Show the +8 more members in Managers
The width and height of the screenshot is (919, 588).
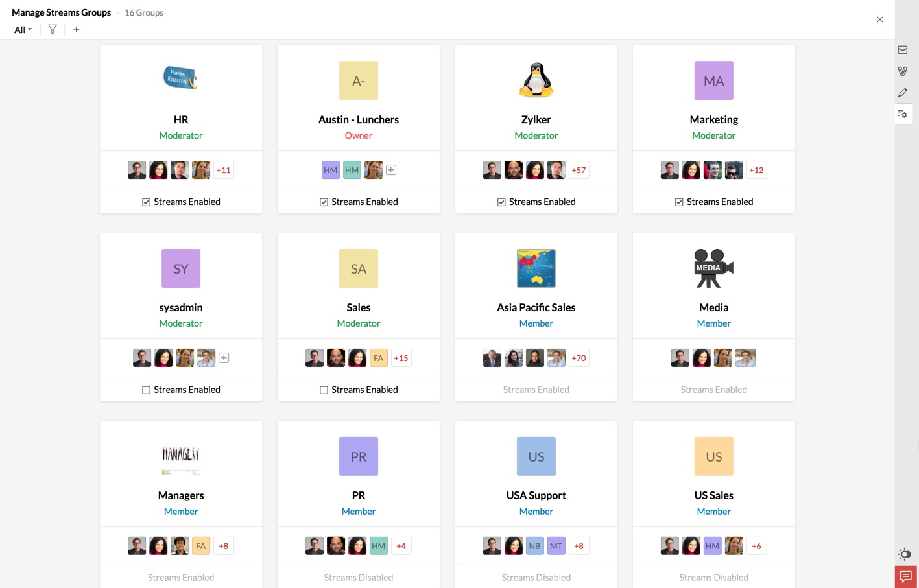point(224,546)
